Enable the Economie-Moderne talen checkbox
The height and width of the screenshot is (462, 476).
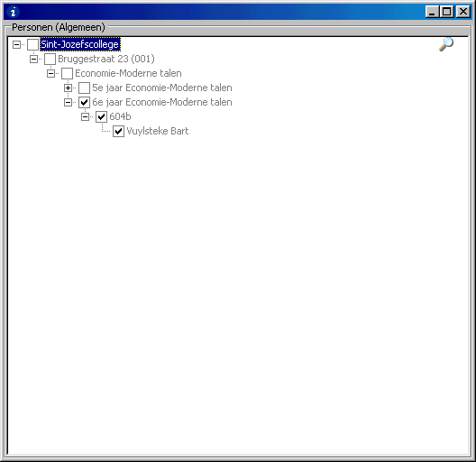[67, 74]
